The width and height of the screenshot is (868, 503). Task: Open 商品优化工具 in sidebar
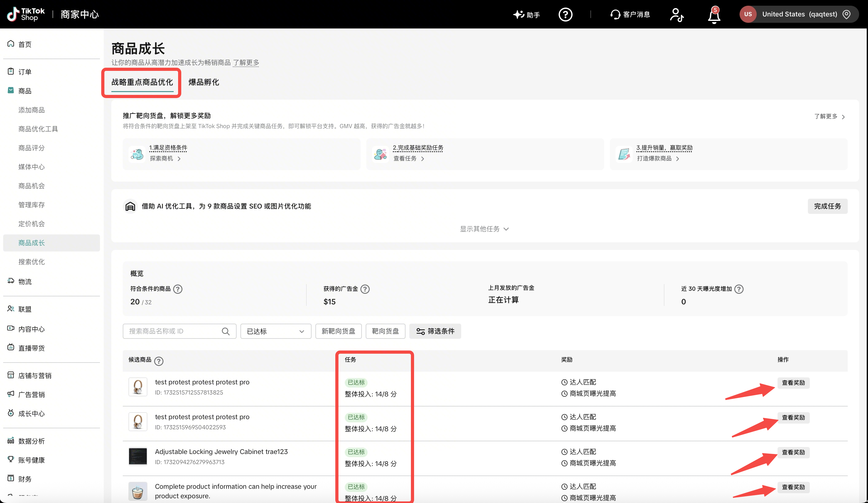(38, 129)
